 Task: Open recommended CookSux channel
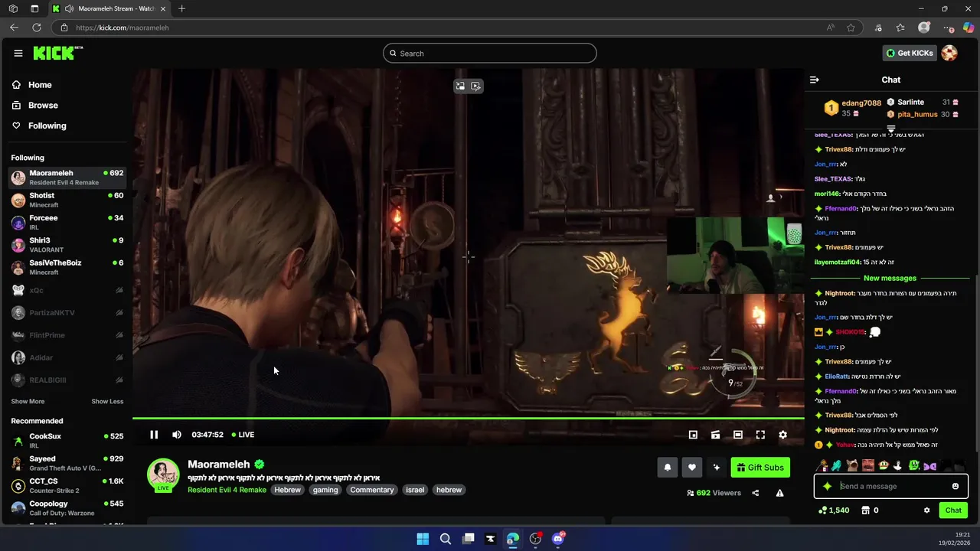(x=67, y=441)
